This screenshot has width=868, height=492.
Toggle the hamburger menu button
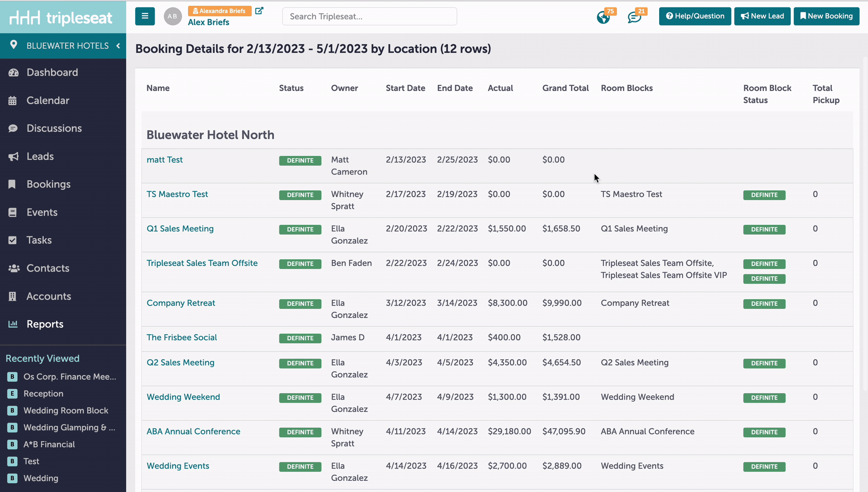coord(145,16)
